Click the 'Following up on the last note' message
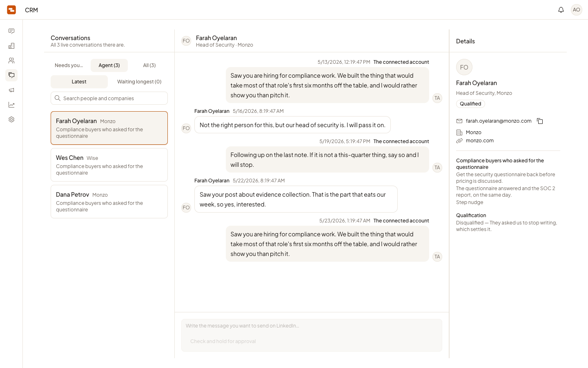 coord(327,160)
